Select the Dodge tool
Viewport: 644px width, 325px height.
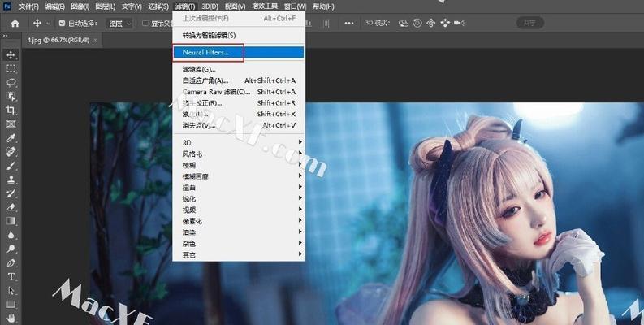(11, 249)
